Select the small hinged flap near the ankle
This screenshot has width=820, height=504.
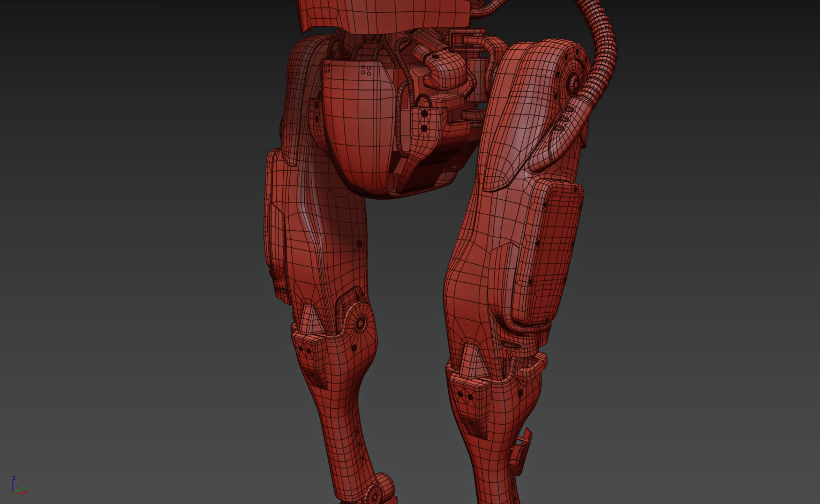tap(520, 452)
